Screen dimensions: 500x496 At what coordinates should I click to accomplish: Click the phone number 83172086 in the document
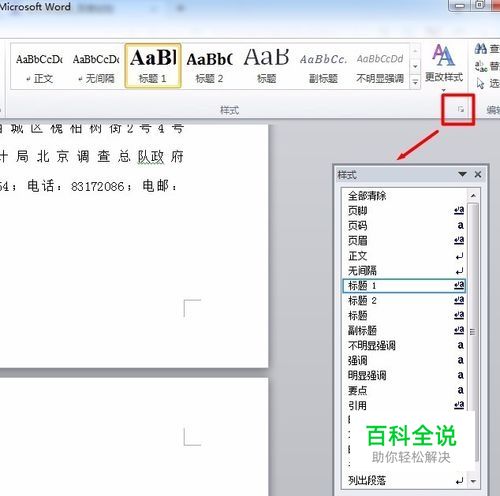(x=97, y=187)
